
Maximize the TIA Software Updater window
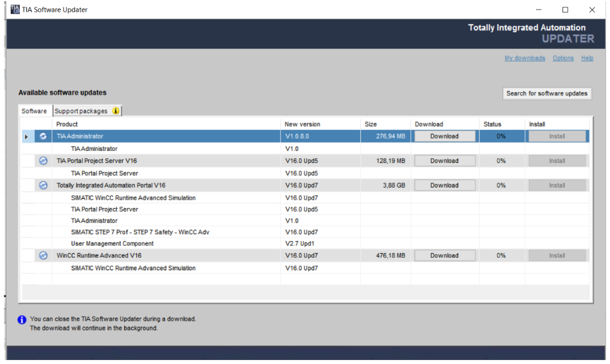point(565,10)
